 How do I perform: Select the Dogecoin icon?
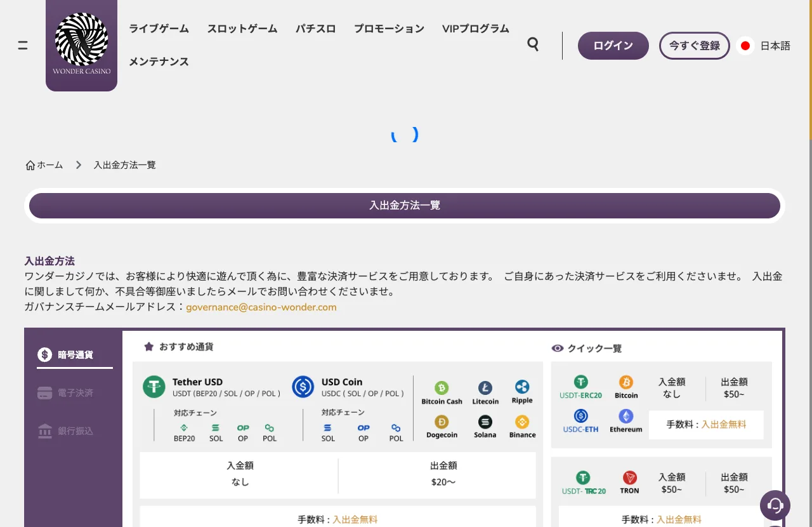coord(442,422)
